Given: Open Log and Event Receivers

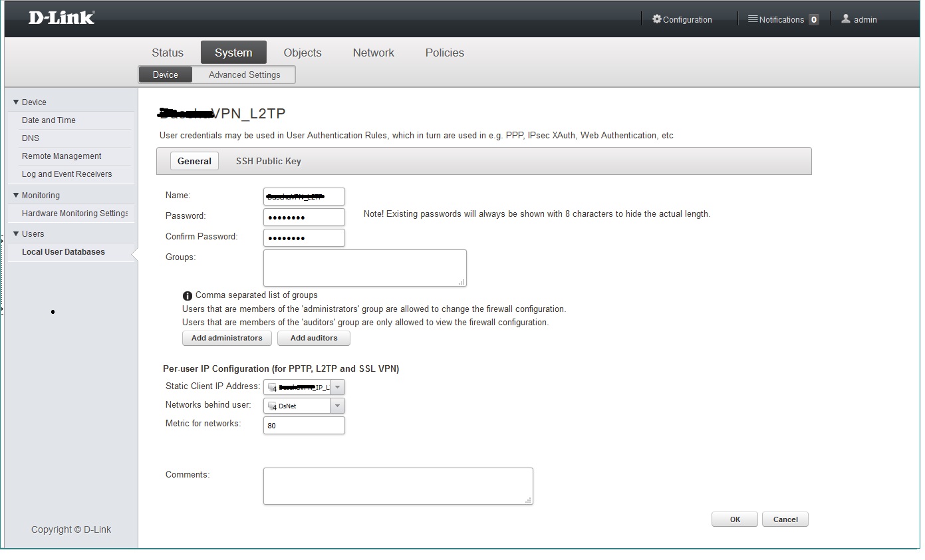Looking at the screenshot, I should tap(67, 174).
